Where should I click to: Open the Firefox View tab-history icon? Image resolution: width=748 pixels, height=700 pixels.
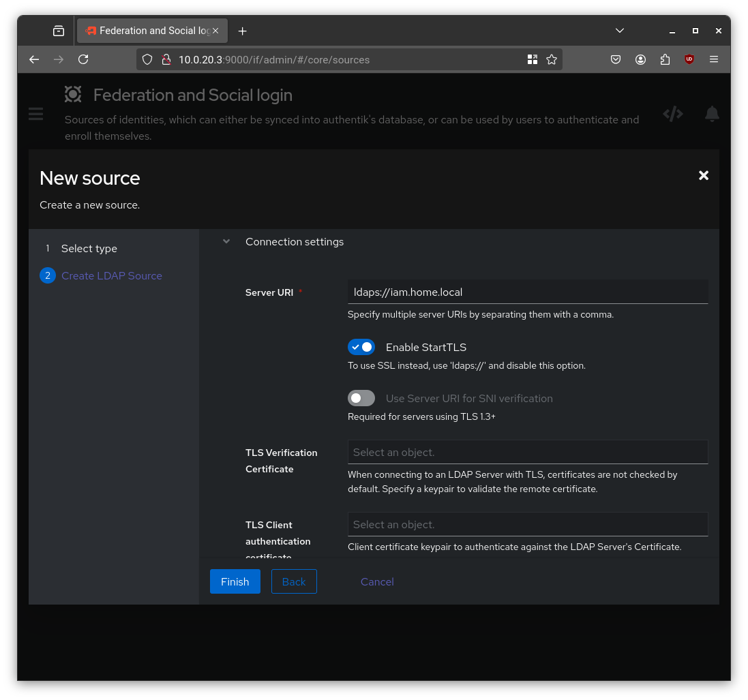pyautogui.click(x=59, y=31)
